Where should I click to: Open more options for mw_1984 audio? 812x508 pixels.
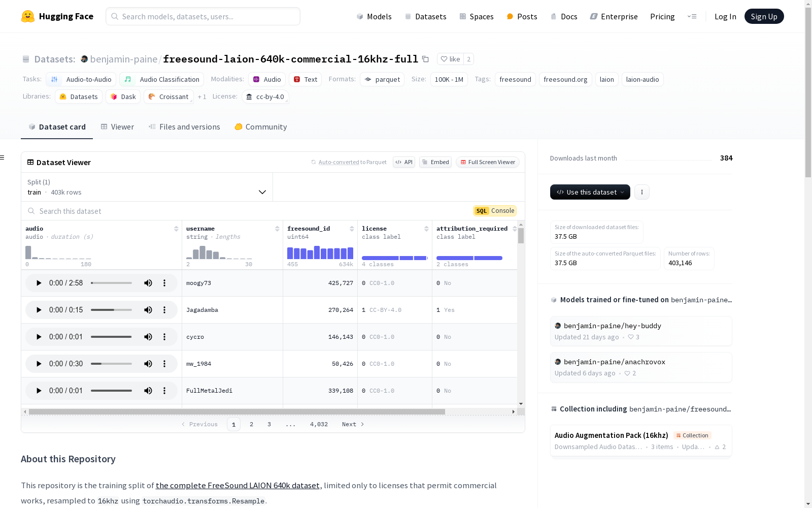click(164, 364)
